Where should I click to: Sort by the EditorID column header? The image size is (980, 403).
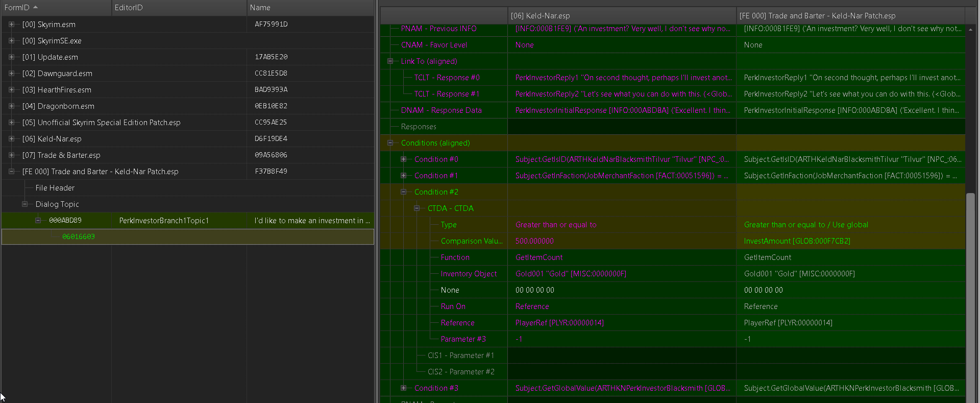tap(179, 8)
